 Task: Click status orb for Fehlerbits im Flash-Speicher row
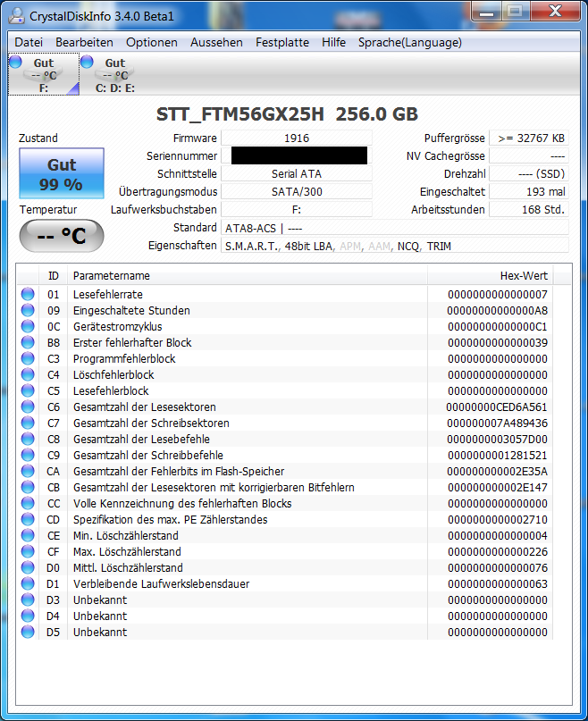[x=28, y=471]
